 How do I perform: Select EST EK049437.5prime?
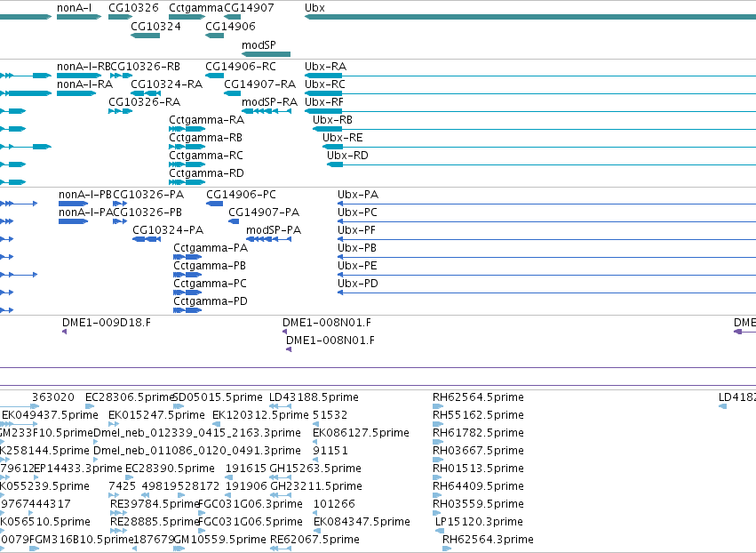[50, 415]
